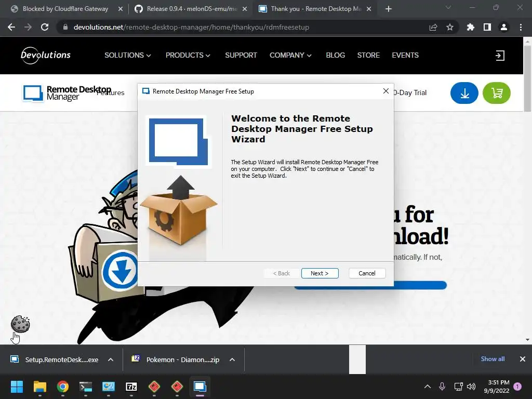The height and width of the screenshot is (399, 532).
Task: Cancel the Remote Desktop Manager setup
Action: [367, 273]
